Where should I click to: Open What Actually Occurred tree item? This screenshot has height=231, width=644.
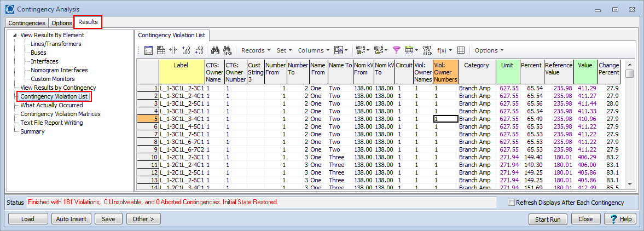[51, 105]
